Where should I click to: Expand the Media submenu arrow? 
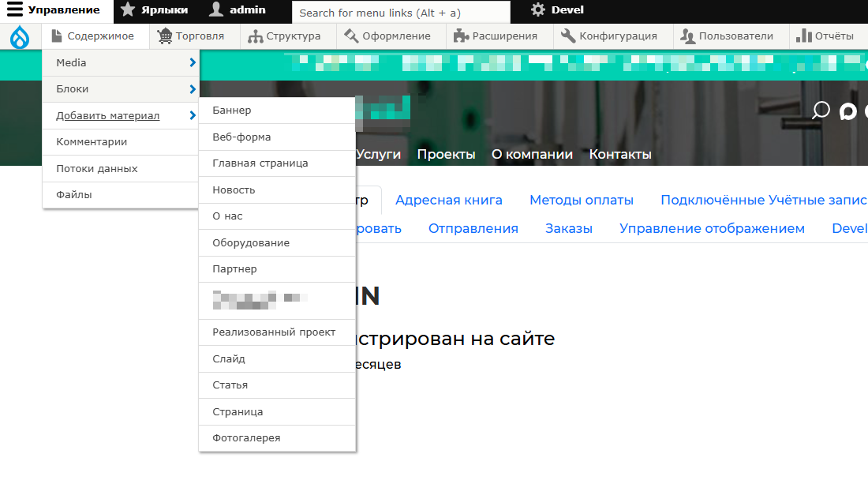(x=191, y=62)
